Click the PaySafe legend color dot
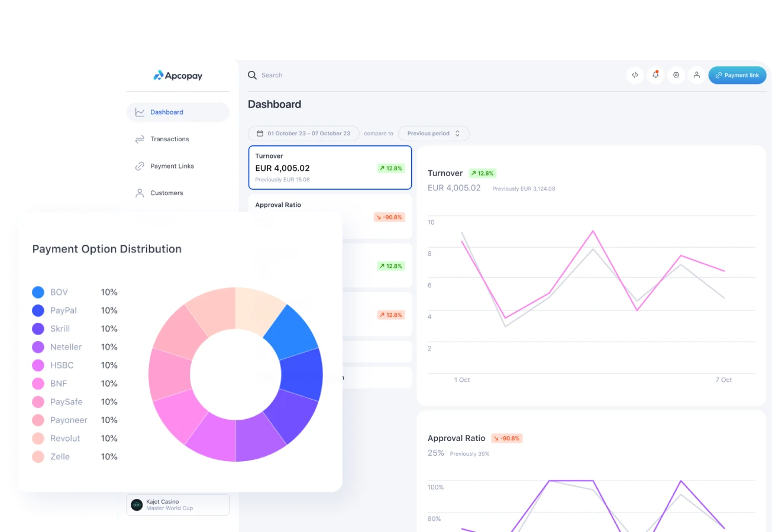The height and width of the screenshot is (532, 772). tap(38, 402)
